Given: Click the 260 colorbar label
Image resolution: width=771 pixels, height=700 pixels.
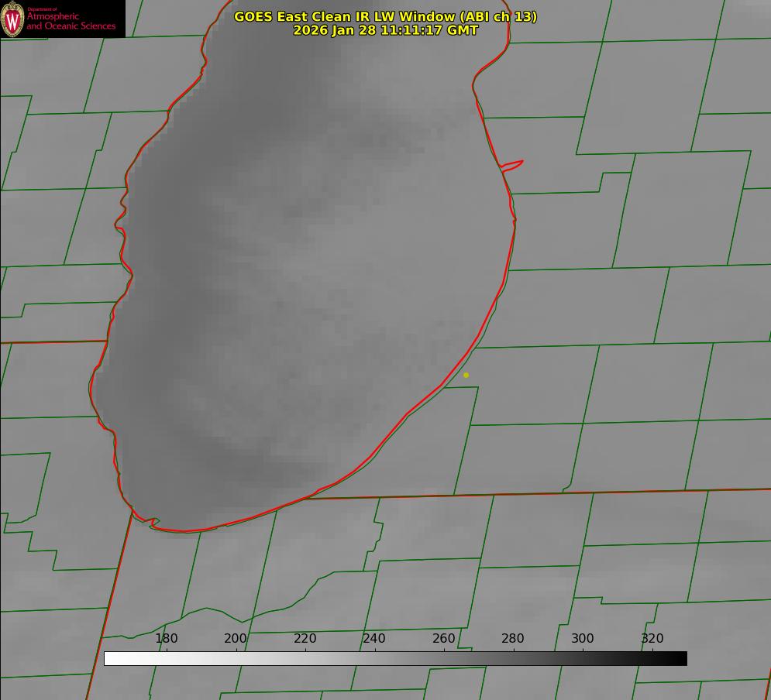Looking at the screenshot, I should click(443, 638).
